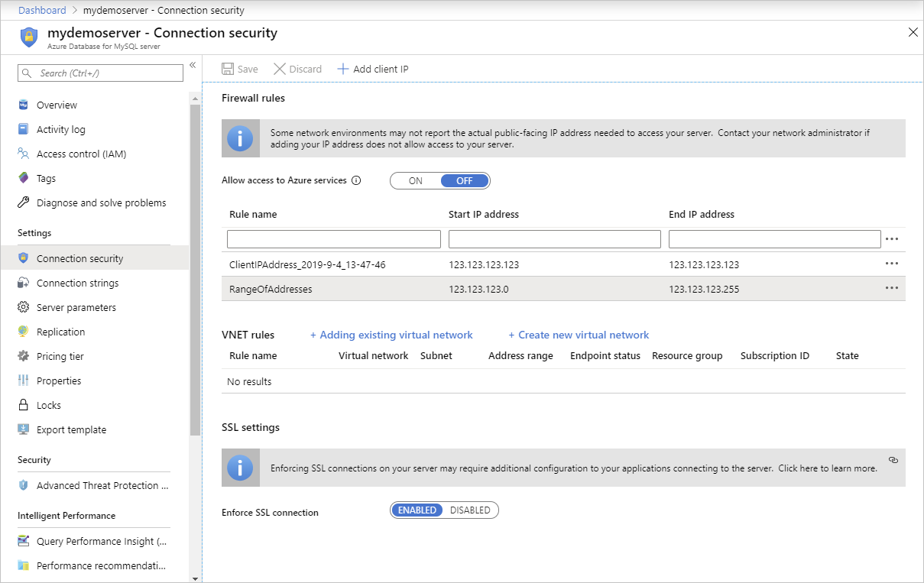Open ellipsis menu for ClientIPAddress rule
Image resolution: width=924 pixels, height=583 pixels.
pos(891,264)
